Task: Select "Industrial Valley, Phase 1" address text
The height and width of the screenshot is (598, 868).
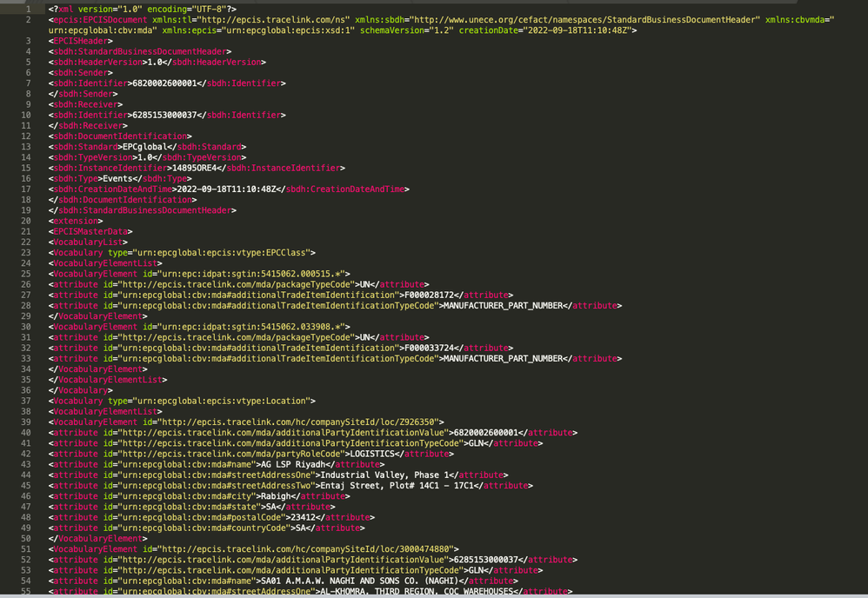Action: tap(384, 475)
